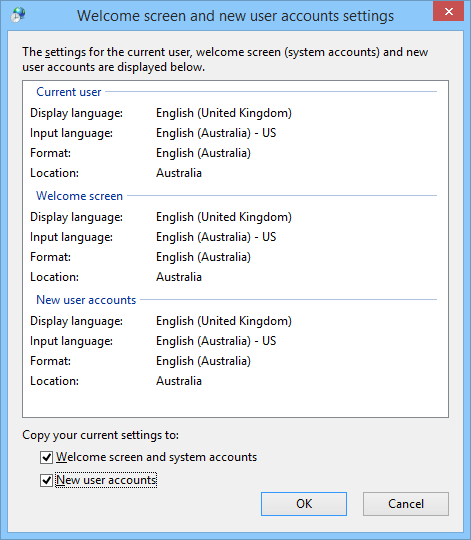The height and width of the screenshot is (540, 471).
Task: Click New user accounts Input language value
Action: [216, 341]
